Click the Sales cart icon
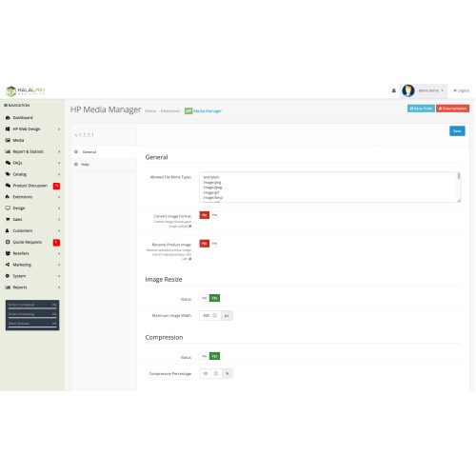Screen dimensions: 476x476 [8, 219]
